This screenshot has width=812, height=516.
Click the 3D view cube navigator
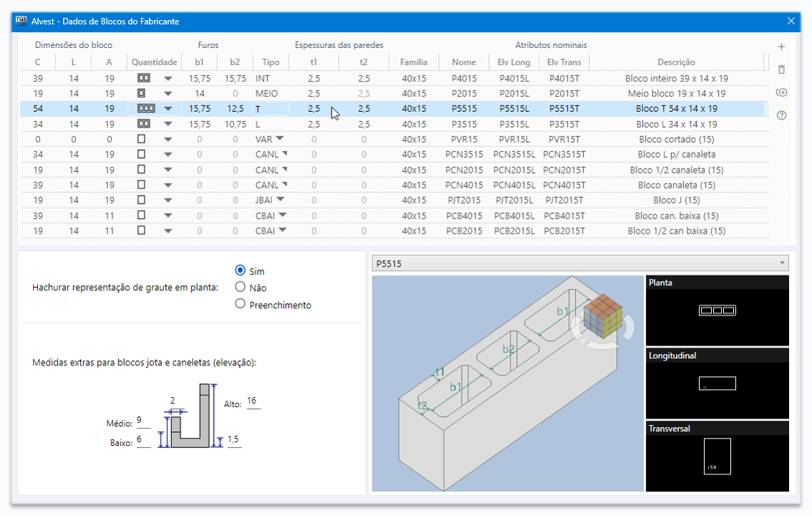(x=603, y=317)
